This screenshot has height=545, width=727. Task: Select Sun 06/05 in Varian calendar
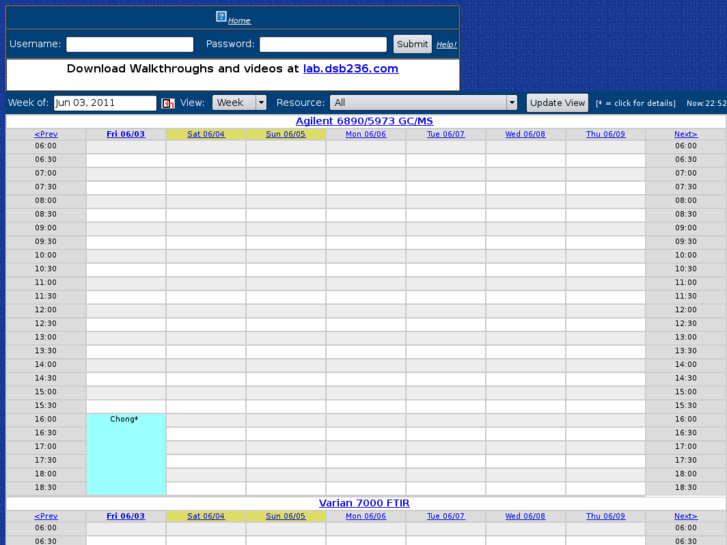[x=286, y=516]
